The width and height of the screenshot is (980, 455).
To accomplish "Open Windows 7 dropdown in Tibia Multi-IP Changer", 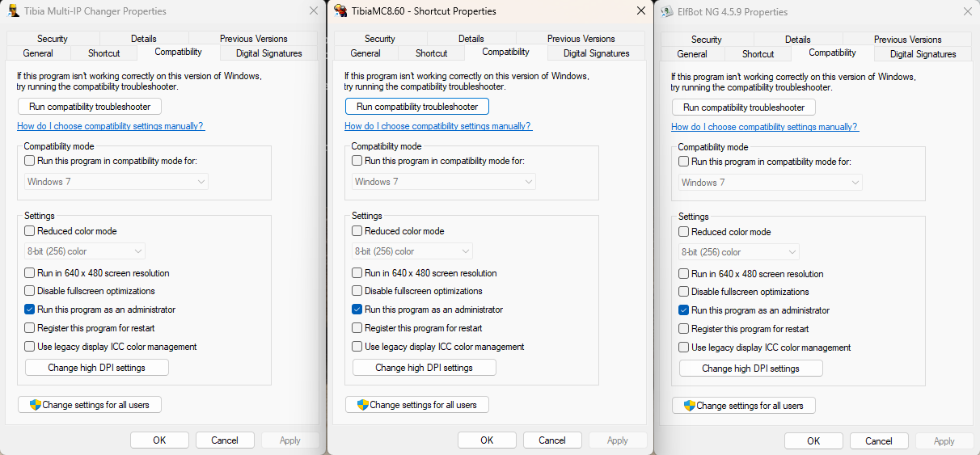I will point(116,182).
